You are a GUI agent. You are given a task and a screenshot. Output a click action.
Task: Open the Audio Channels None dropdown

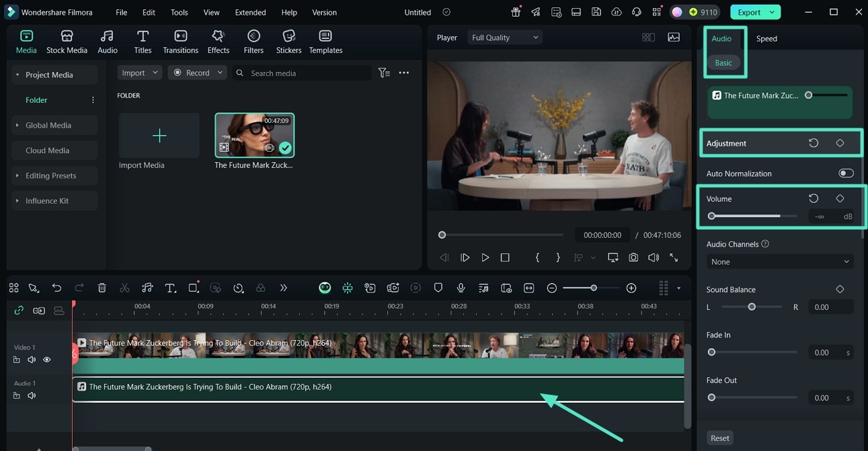780,262
